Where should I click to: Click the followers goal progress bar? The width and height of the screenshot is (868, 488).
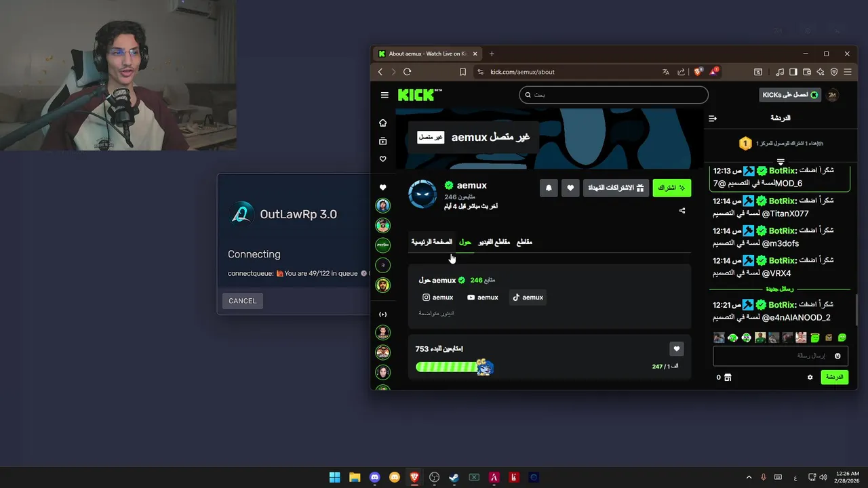point(454,367)
